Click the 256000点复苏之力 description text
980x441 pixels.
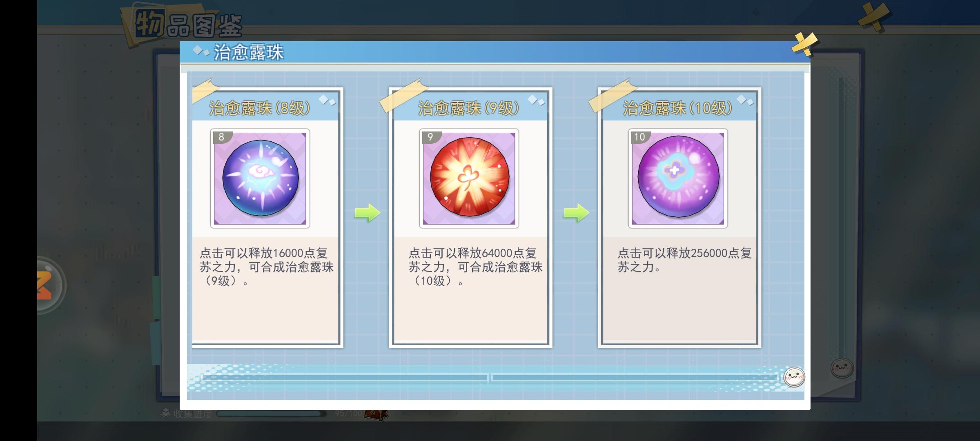click(x=685, y=260)
